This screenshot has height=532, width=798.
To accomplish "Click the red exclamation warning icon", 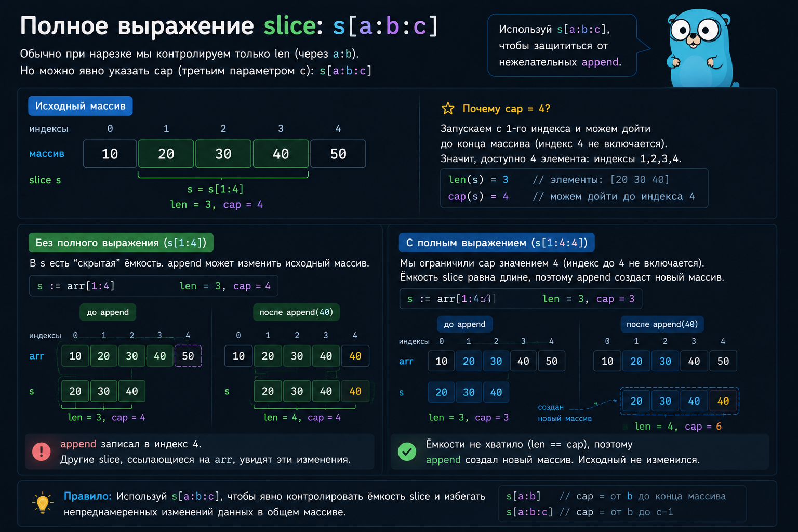I will pyautogui.click(x=42, y=451).
